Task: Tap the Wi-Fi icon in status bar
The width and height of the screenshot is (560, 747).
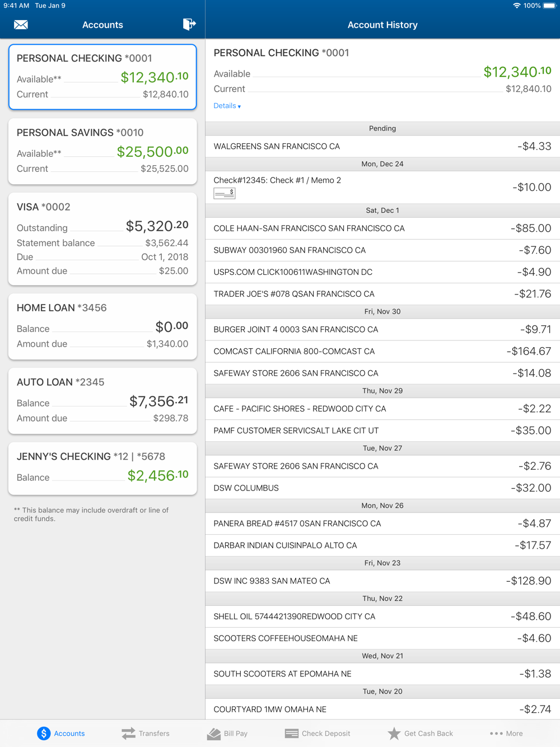Action: point(516,6)
